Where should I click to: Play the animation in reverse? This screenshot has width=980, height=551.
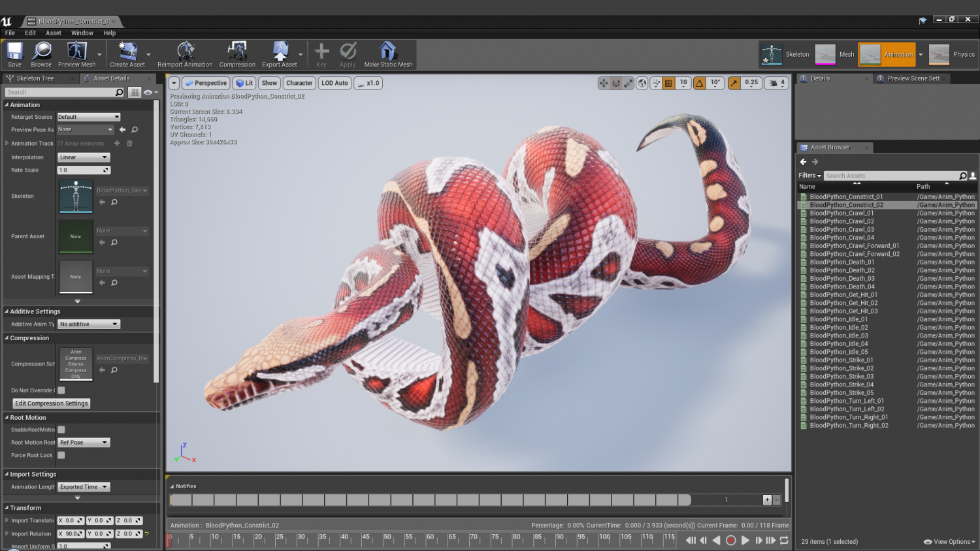pyautogui.click(x=717, y=541)
